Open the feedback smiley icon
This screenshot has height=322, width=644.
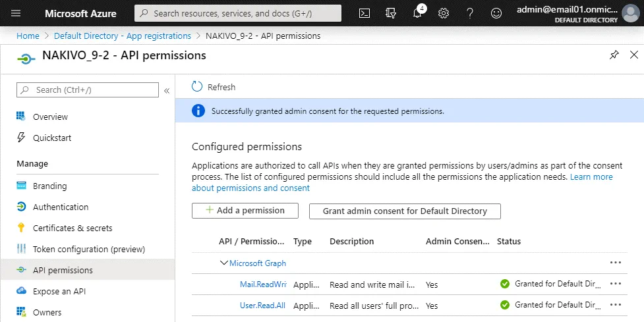click(496, 13)
